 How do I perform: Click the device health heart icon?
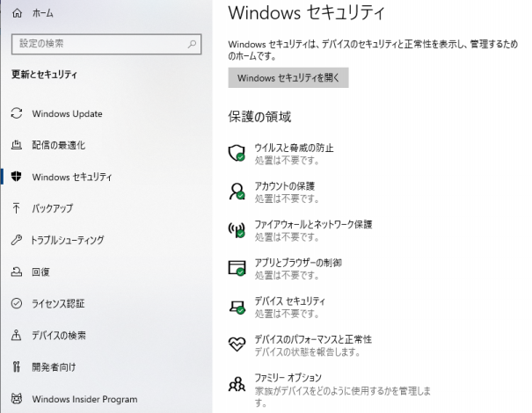(x=237, y=344)
